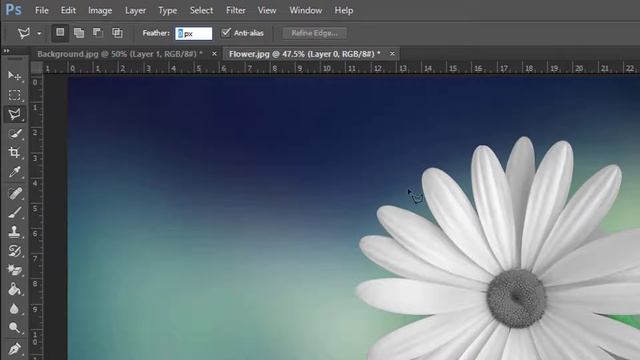Select the Dodge tool
640x360 pixels.
pyautogui.click(x=14, y=328)
